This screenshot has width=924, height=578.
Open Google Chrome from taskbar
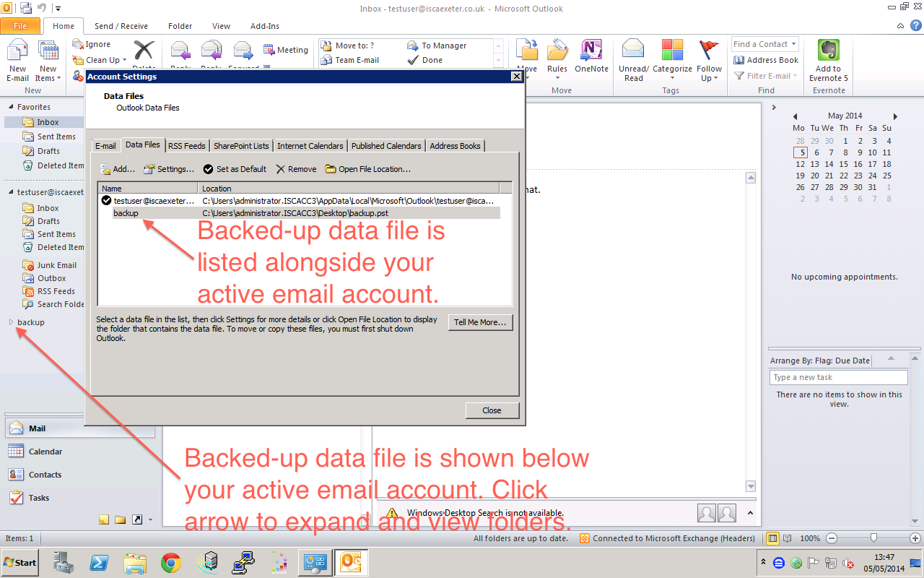pos(171,562)
